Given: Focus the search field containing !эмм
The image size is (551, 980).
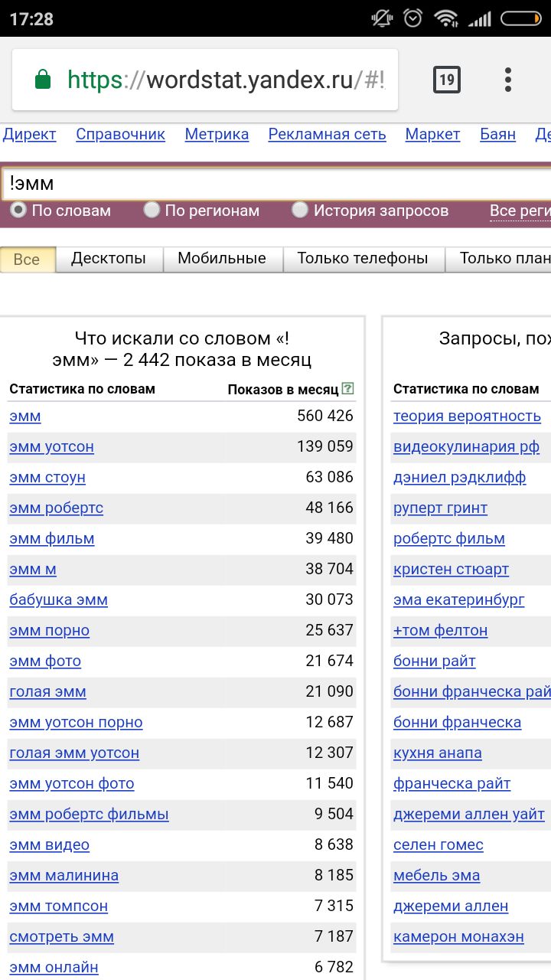Looking at the screenshot, I should click(x=275, y=185).
